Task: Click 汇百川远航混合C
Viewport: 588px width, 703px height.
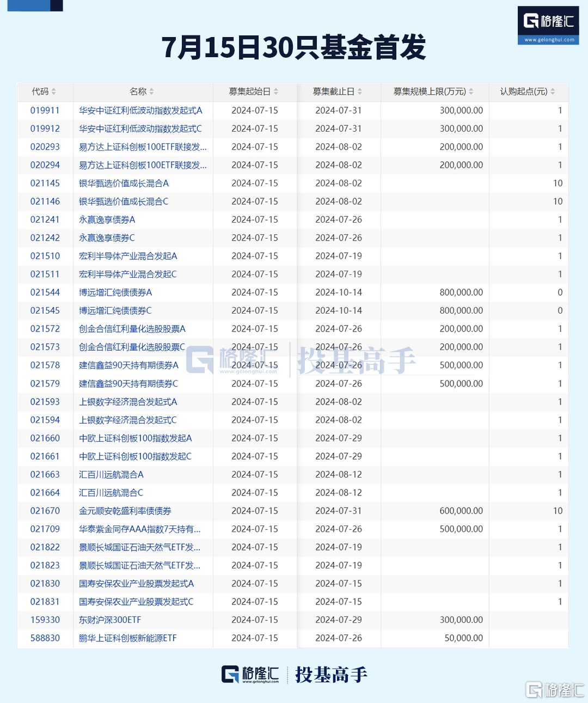Action: point(111,493)
